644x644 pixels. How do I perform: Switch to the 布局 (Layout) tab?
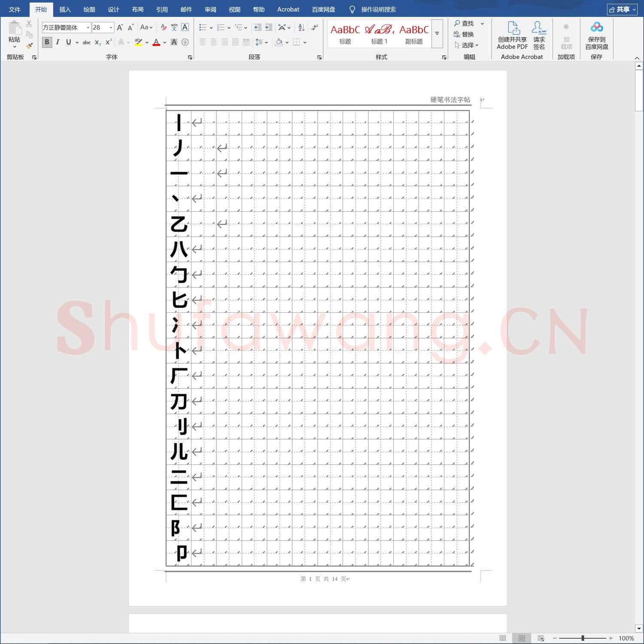pos(137,9)
